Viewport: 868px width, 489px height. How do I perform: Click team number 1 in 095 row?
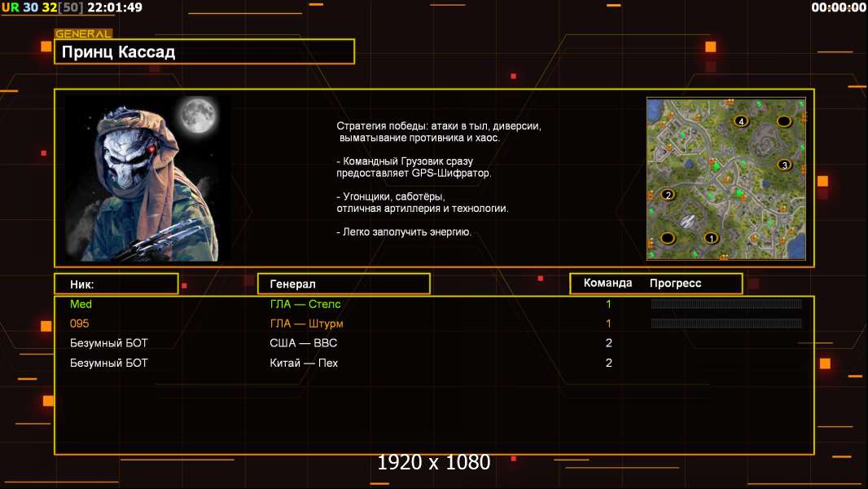coord(608,324)
